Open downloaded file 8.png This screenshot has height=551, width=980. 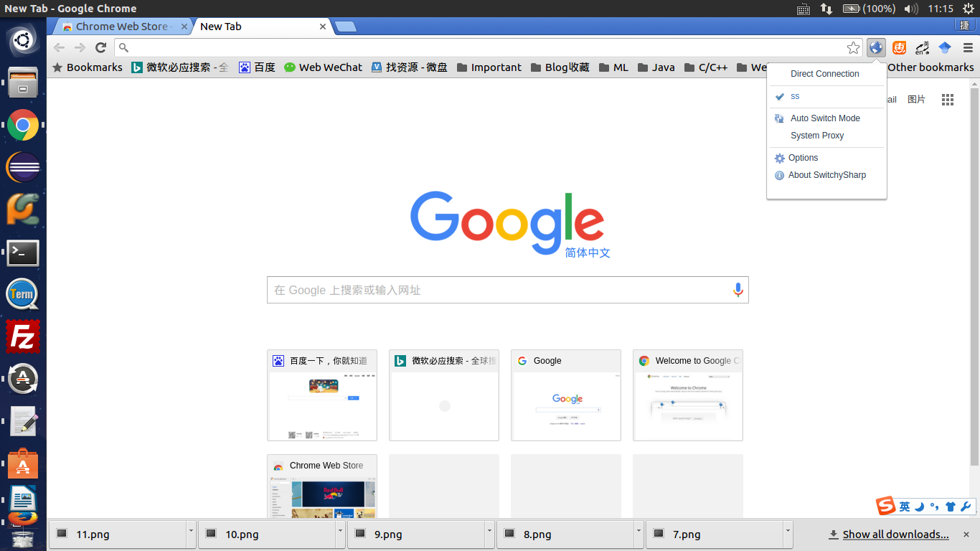coord(565,534)
